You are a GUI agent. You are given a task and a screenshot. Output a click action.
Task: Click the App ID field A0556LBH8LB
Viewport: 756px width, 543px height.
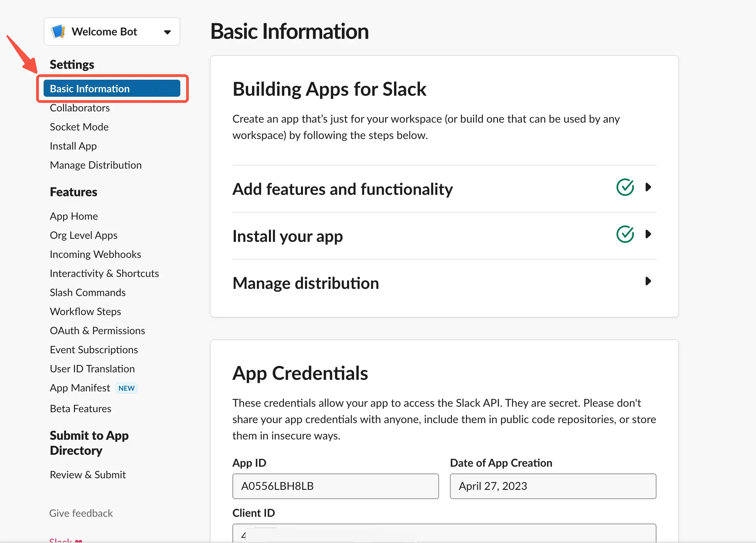[336, 486]
